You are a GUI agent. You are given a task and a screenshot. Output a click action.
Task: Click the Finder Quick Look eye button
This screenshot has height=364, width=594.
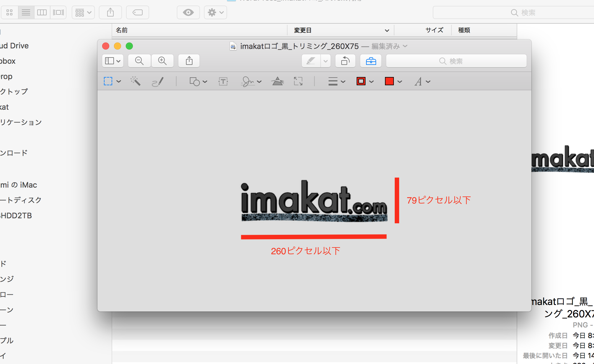coord(188,12)
